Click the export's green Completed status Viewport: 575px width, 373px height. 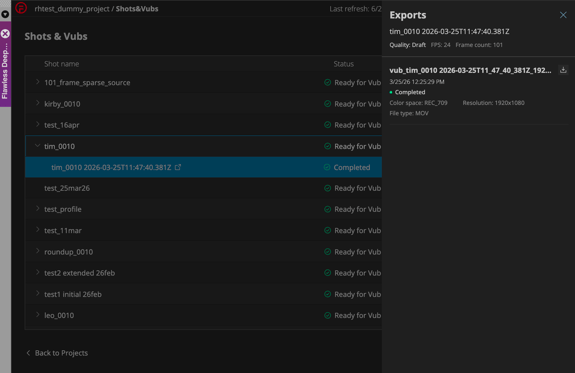click(x=407, y=92)
